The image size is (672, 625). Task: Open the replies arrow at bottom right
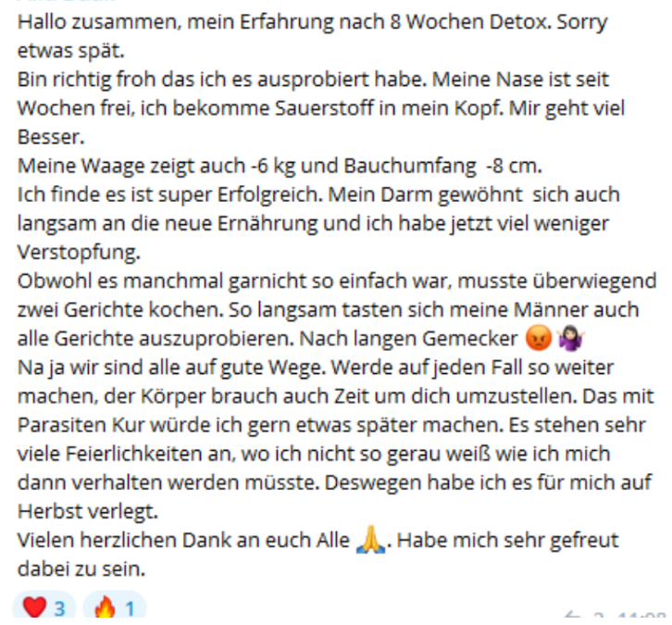[x=574, y=619]
